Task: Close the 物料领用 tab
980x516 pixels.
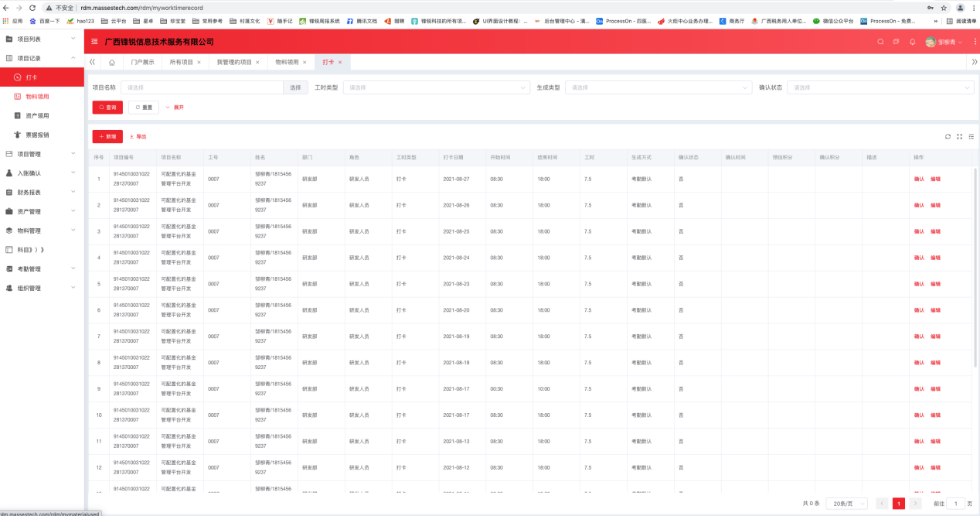Action: (x=305, y=62)
